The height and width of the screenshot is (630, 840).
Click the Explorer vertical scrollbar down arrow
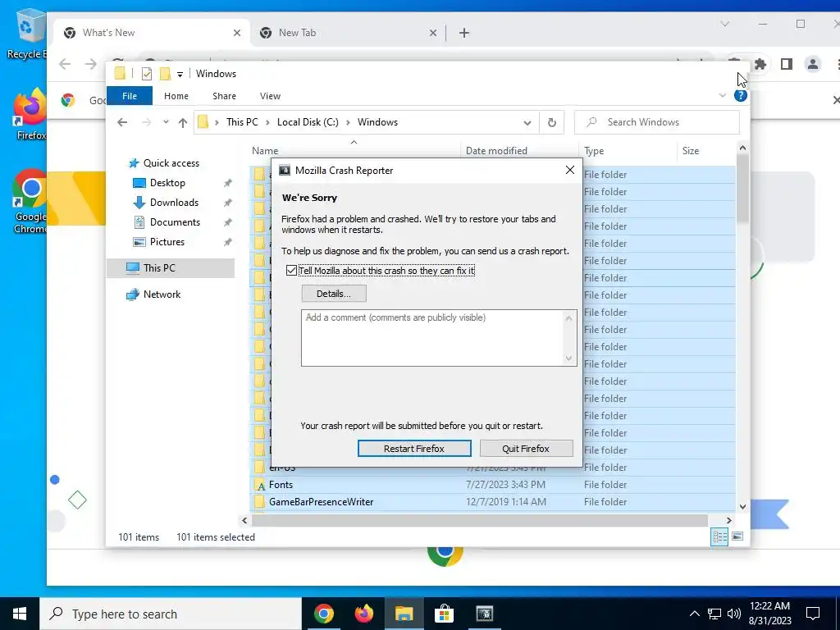coord(742,505)
